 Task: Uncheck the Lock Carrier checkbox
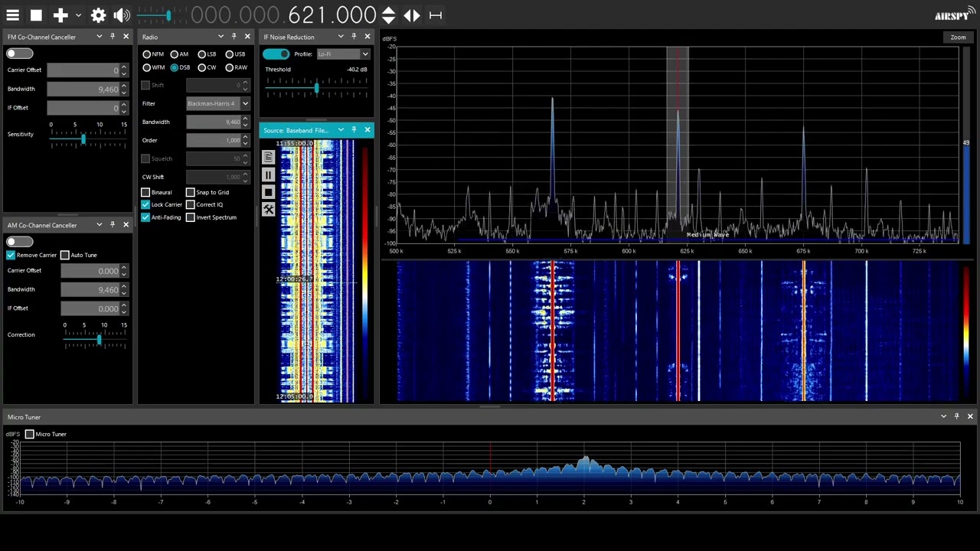[145, 204]
